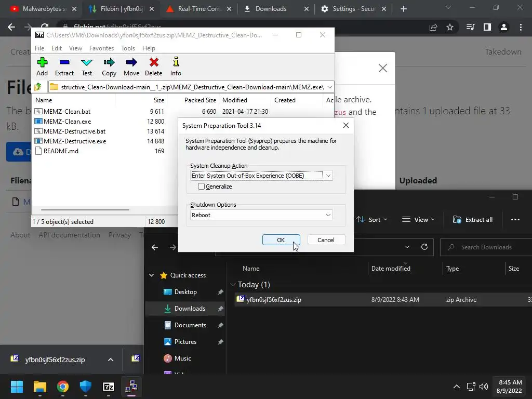
Task: Click the 7-Zip horizontal scrollbar
Action: pyautogui.click(x=85, y=210)
